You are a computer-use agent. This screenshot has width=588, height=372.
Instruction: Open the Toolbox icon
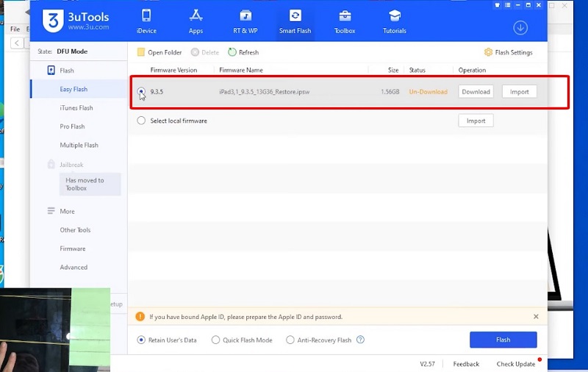(344, 16)
